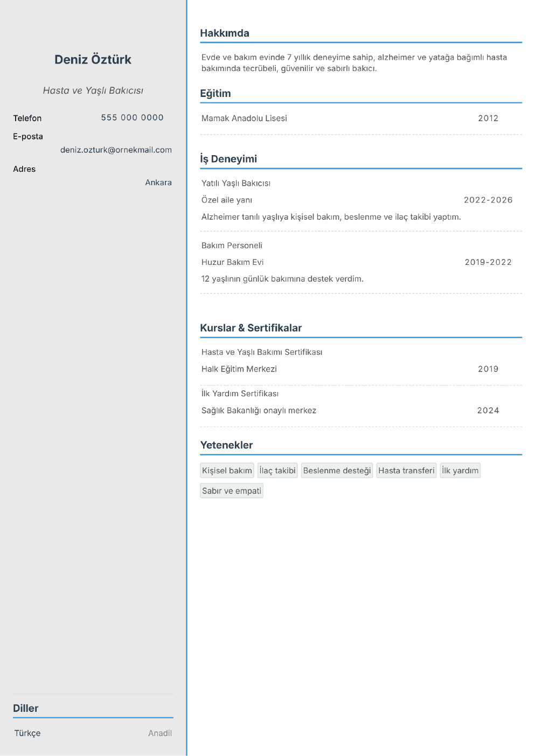Click the Yetenekler section heading
Screen dimensions: 535x756
pyautogui.click(x=226, y=445)
